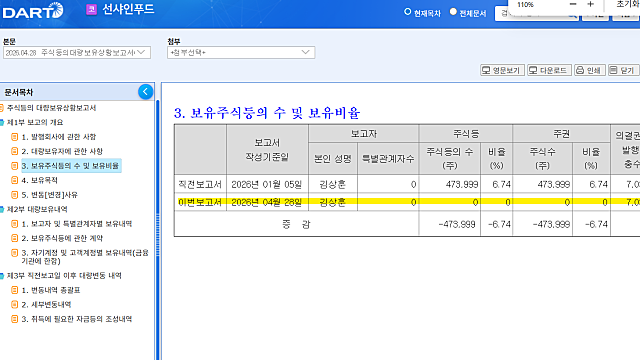
Task: Open 1. 보고자 및 특별관계자별 보유내역
Action: pyautogui.click(x=77, y=224)
